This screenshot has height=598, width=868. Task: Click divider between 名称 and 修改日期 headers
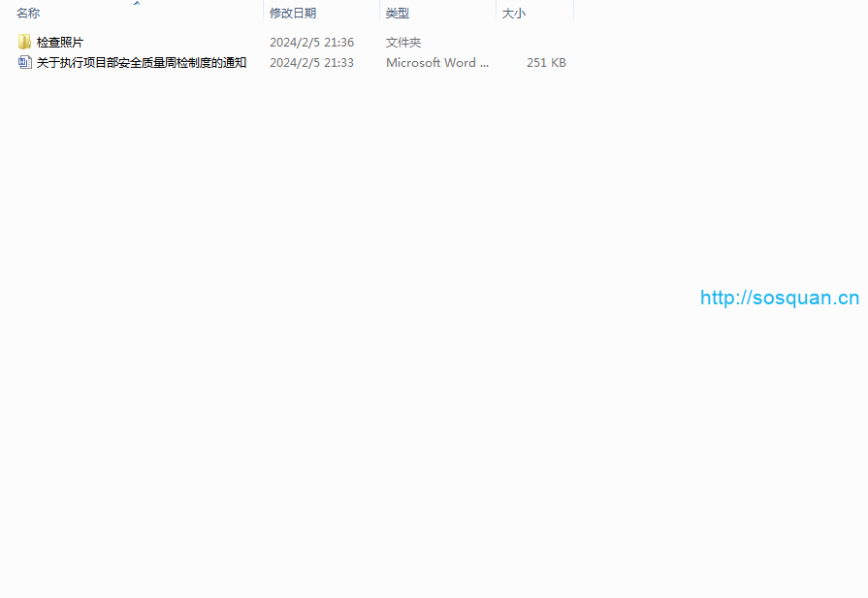263,13
